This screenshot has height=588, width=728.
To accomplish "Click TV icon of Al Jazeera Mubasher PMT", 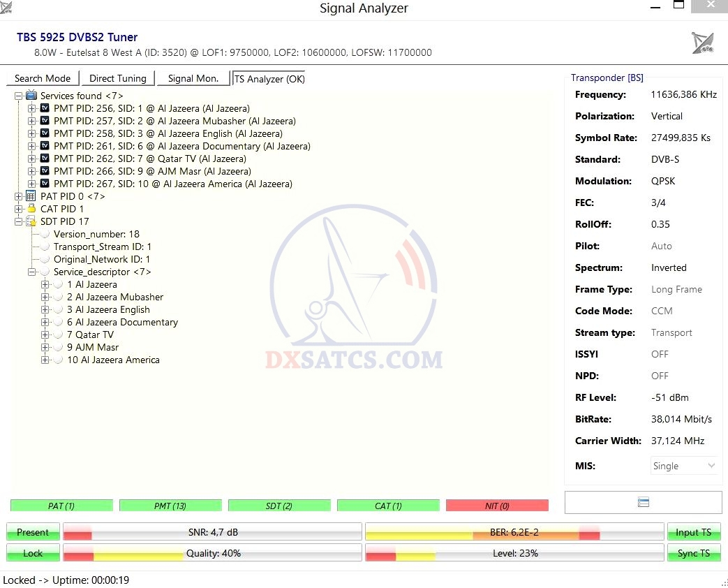I will [x=45, y=121].
